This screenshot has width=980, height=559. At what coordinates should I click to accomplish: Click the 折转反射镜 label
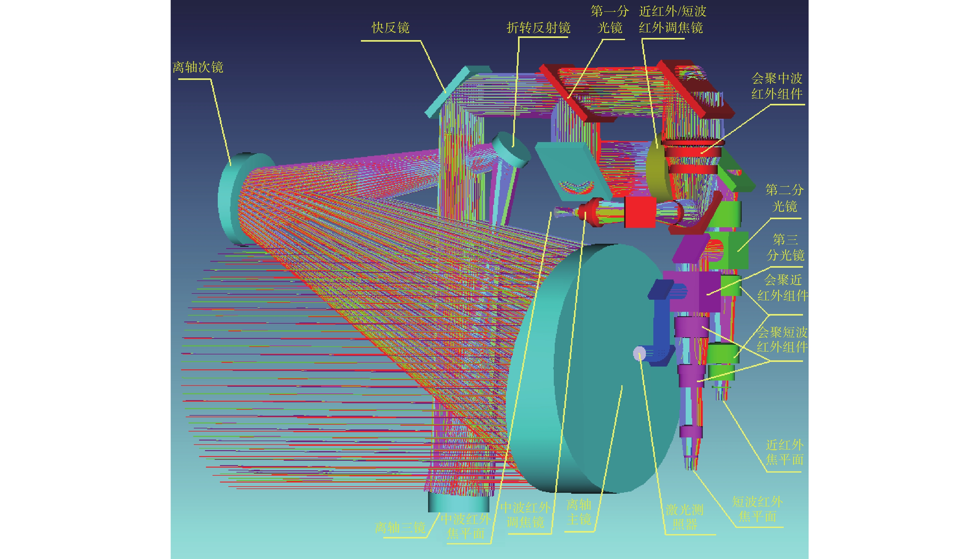point(538,28)
